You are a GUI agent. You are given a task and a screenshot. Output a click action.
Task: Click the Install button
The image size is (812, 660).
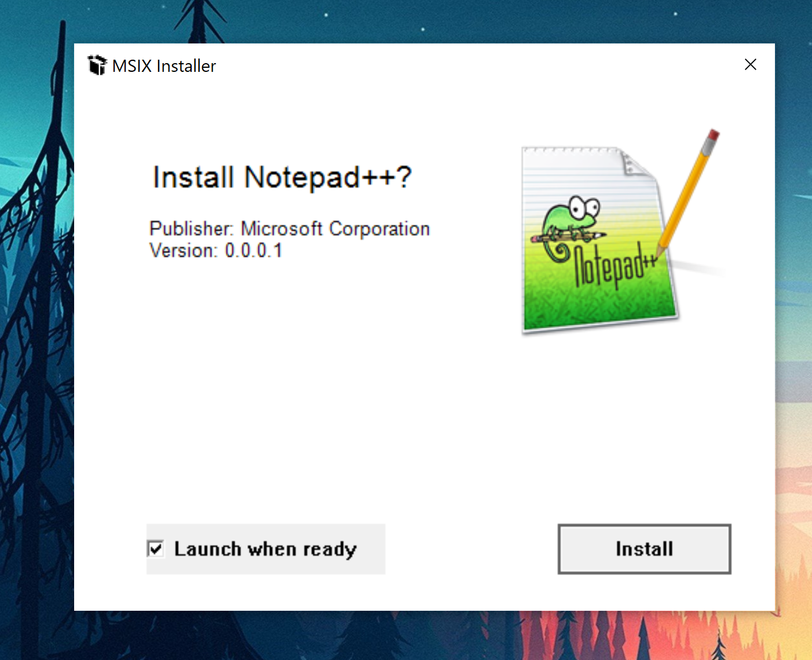point(644,549)
